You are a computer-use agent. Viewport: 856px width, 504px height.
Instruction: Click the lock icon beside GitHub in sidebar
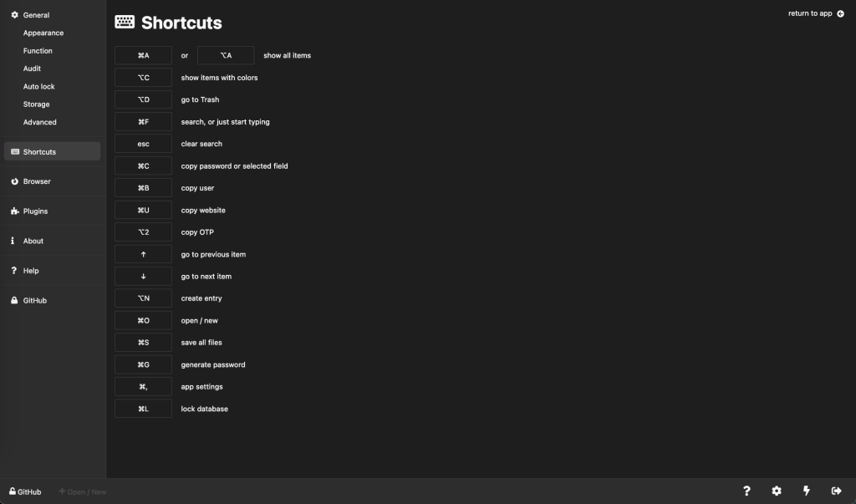[x=13, y=300]
